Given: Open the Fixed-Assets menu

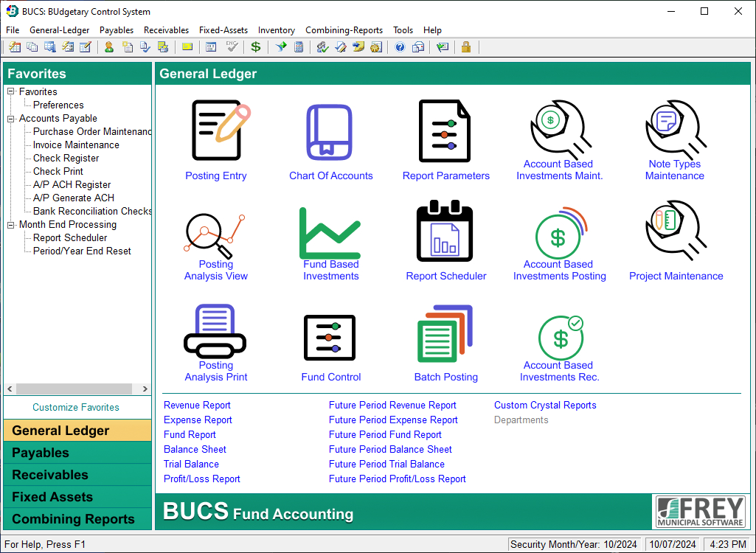Looking at the screenshot, I should click(x=223, y=30).
